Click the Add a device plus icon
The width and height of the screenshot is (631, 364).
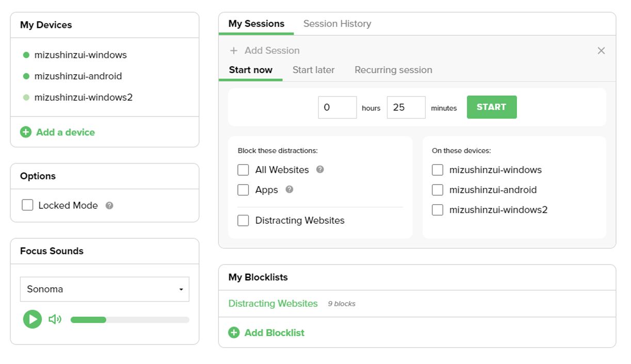click(26, 132)
